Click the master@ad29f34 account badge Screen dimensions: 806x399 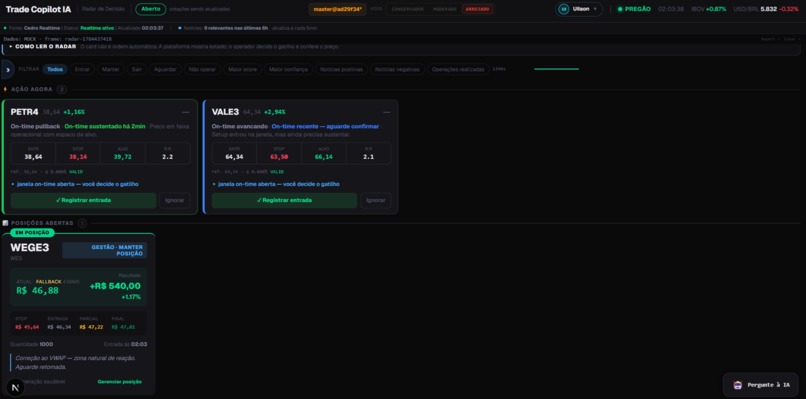pyautogui.click(x=338, y=9)
